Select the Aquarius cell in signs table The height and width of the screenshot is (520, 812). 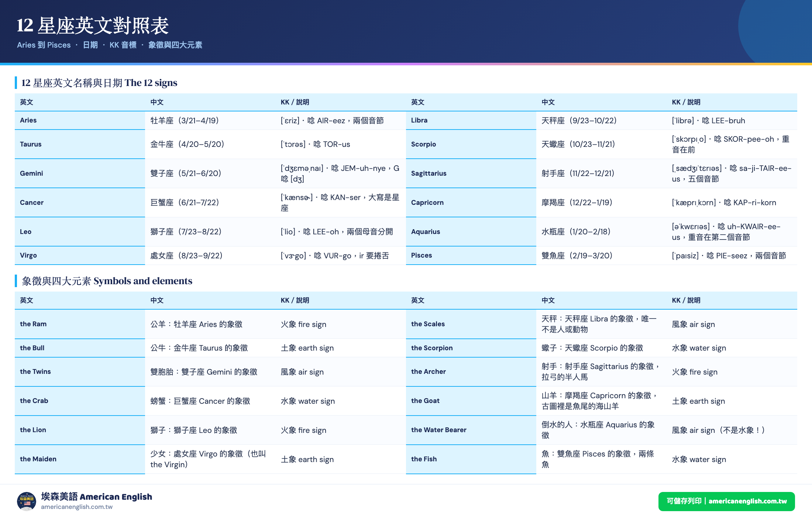[x=471, y=232]
